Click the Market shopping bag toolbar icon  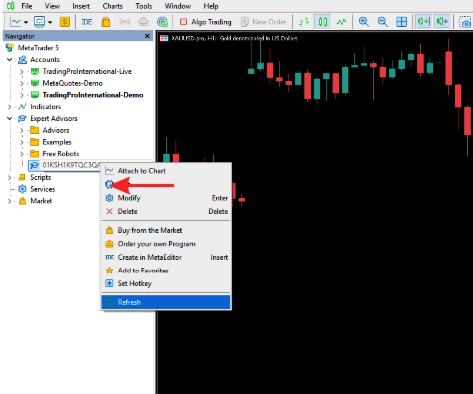[106, 22]
